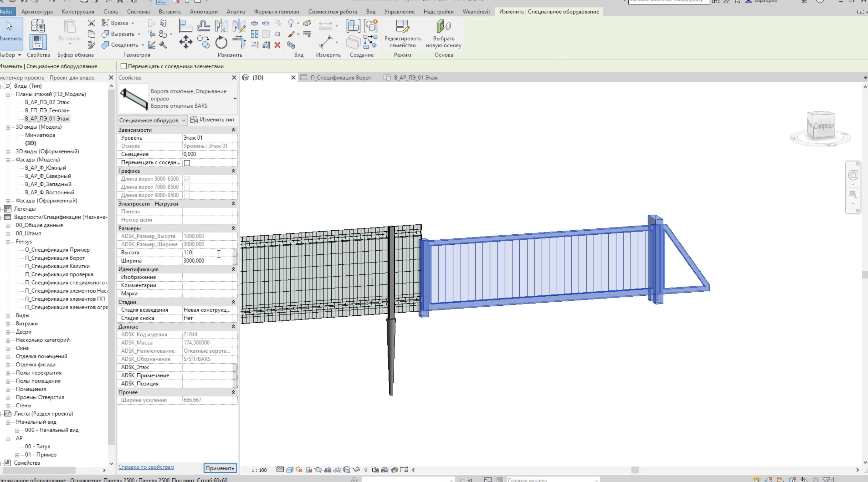The height and width of the screenshot is (482, 868).
Task: Open 'Справка по свойствам' link
Action: pos(146,467)
